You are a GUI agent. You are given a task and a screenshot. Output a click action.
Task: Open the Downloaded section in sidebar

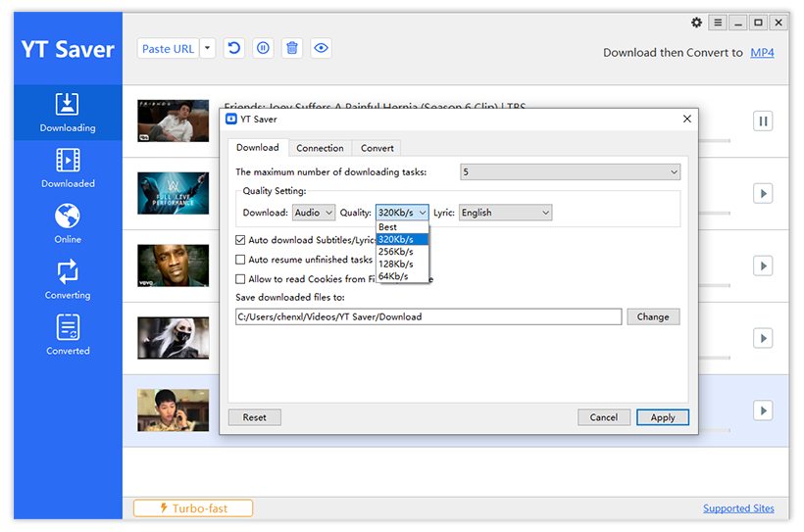point(68,169)
